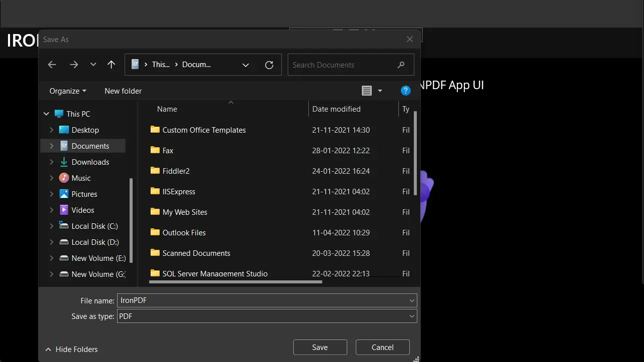Select New Volume (E:) drive
Screen dimensions: 644x362
(x=99, y=258)
